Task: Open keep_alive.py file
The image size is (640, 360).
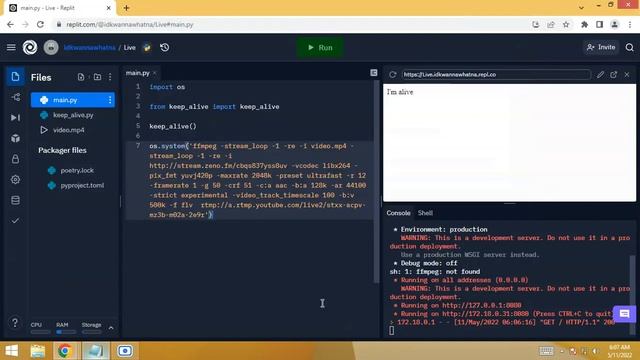Action: click(x=73, y=115)
